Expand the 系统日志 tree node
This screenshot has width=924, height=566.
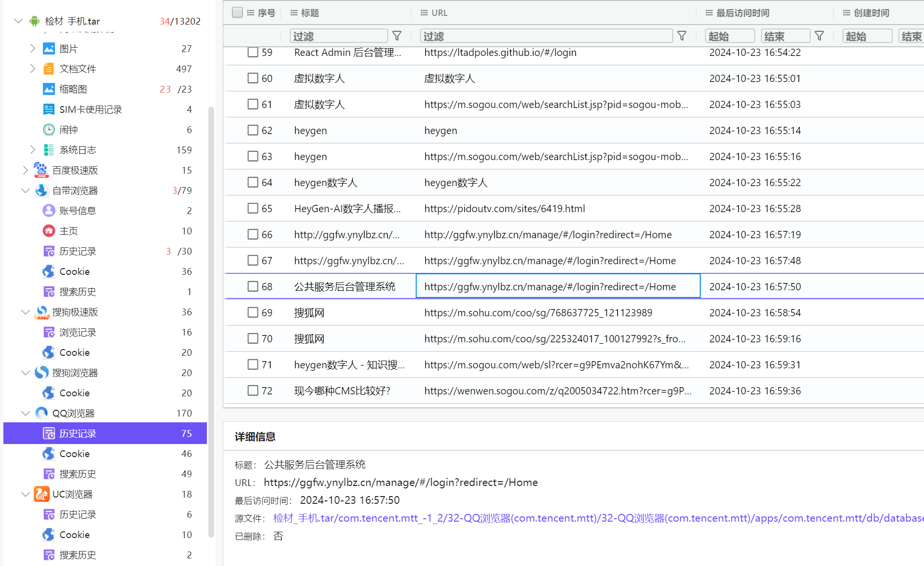point(33,149)
